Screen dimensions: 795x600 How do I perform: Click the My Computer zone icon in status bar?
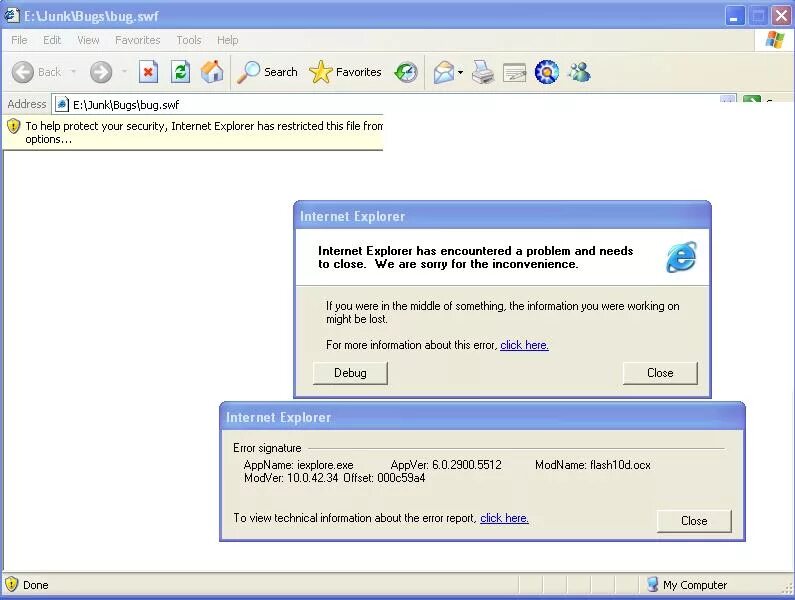[x=653, y=584]
